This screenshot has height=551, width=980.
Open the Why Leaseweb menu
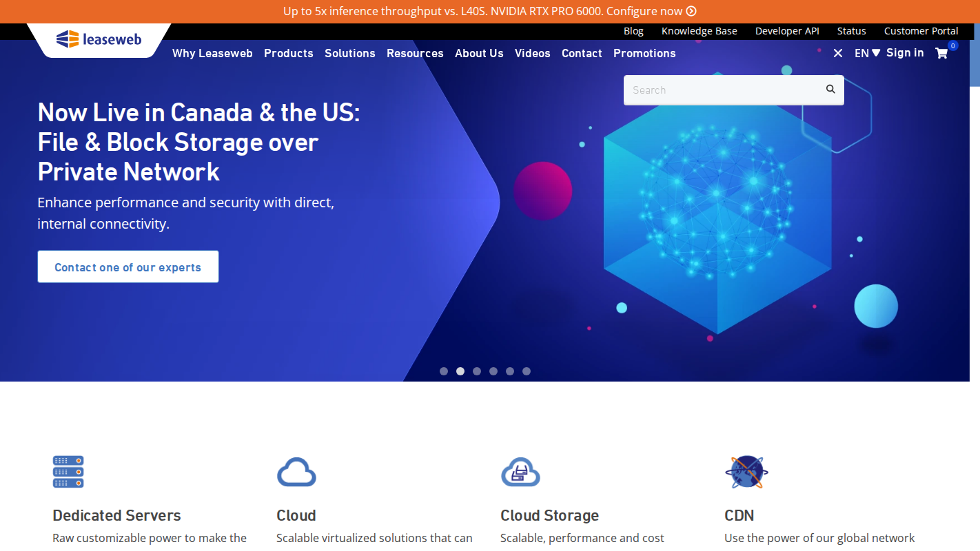[212, 53]
